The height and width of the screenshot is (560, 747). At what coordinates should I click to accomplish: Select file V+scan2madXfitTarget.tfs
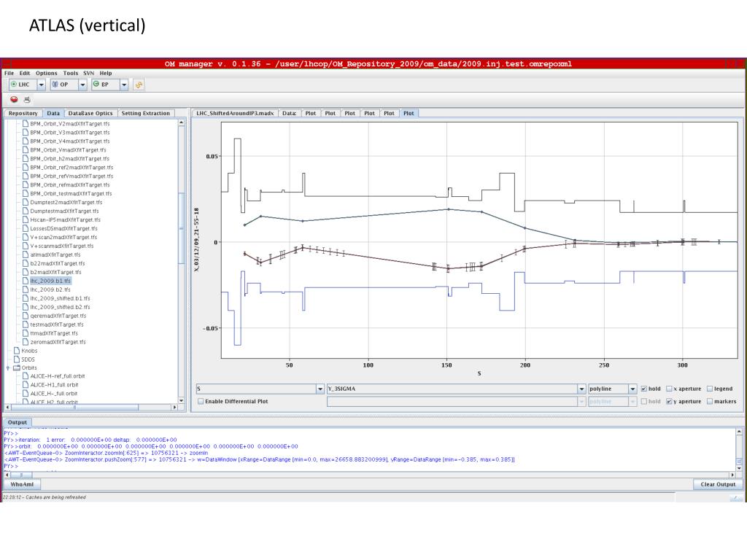pos(63,237)
